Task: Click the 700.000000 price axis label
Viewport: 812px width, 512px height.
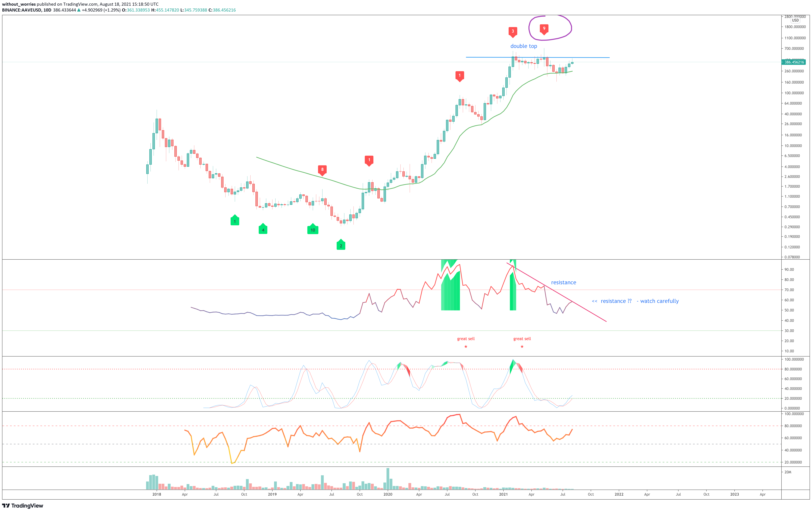Action: click(794, 49)
